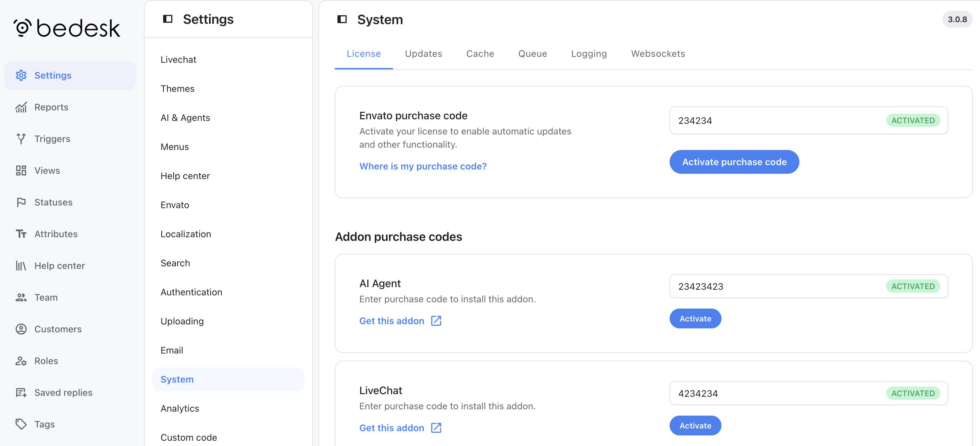Open Search settings section
The width and height of the screenshot is (980, 446).
coord(228,263)
